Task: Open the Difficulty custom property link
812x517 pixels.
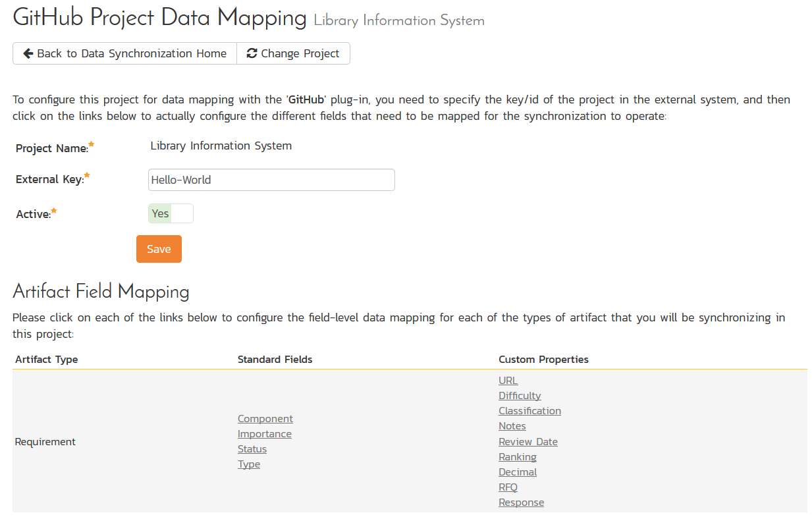Action: coord(520,396)
